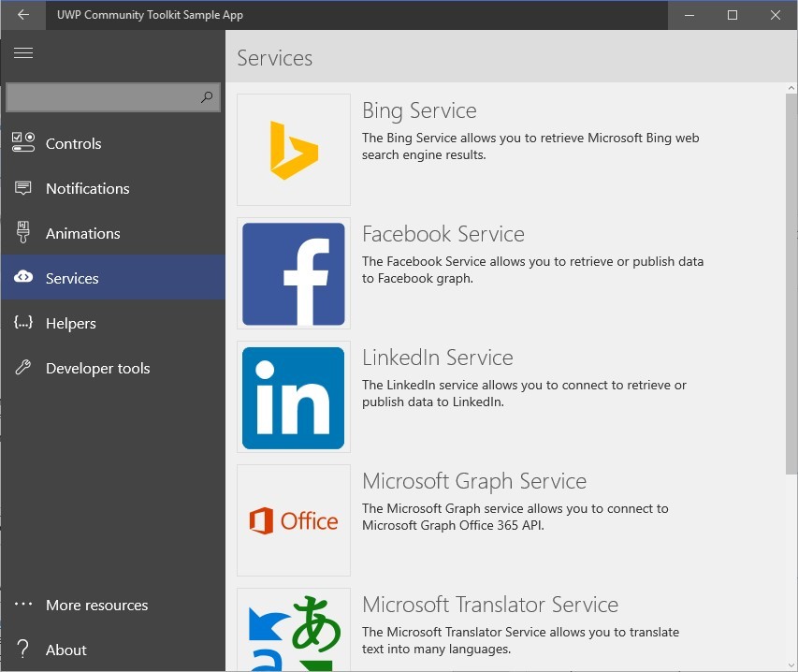Click the LinkedIn logo thumbnail
The image size is (798, 672).
(294, 397)
